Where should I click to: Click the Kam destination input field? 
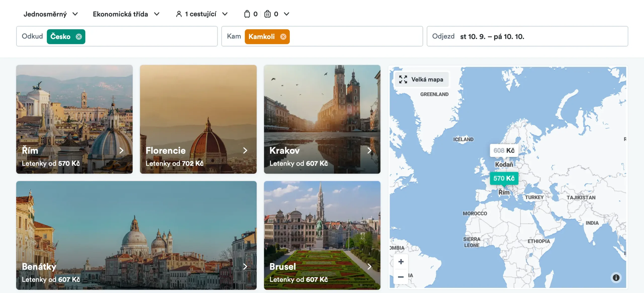(352, 37)
